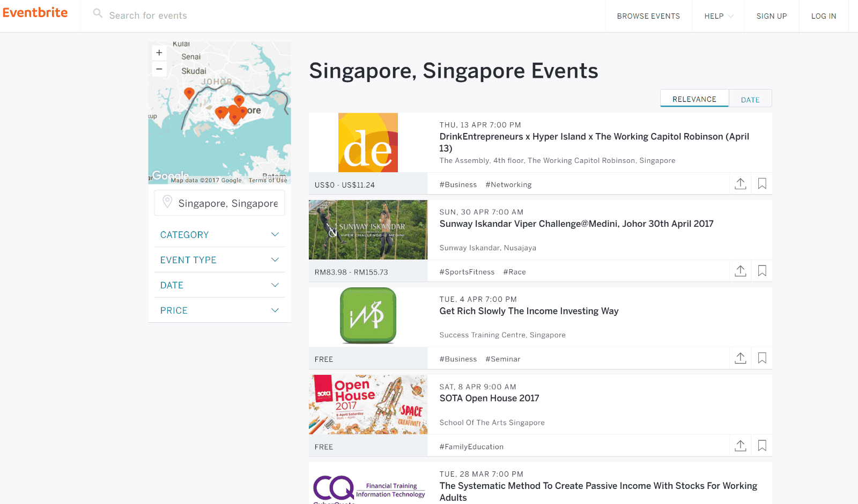Click the #Business tag on DrinkEntrepreneurs event

point(458,185)
